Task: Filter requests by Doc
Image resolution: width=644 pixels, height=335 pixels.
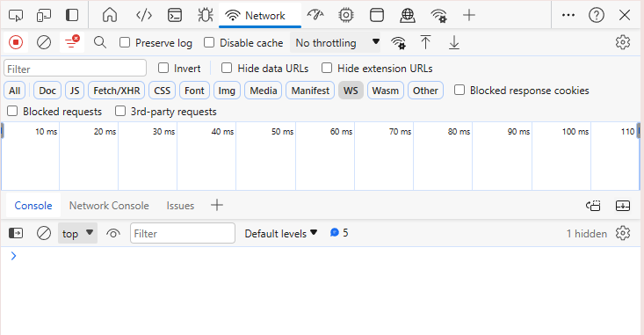Action: (47, 91)
